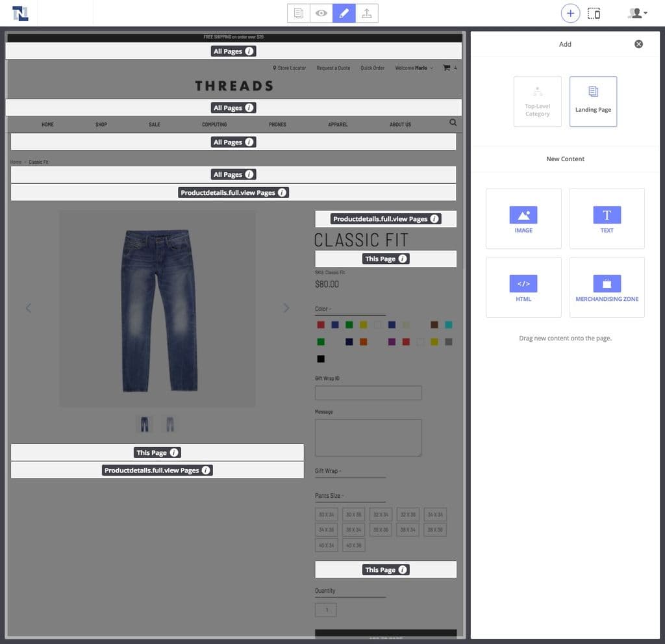Open the COMPUTING nav item
Screen dimensions: 665x644
(214, 124)
